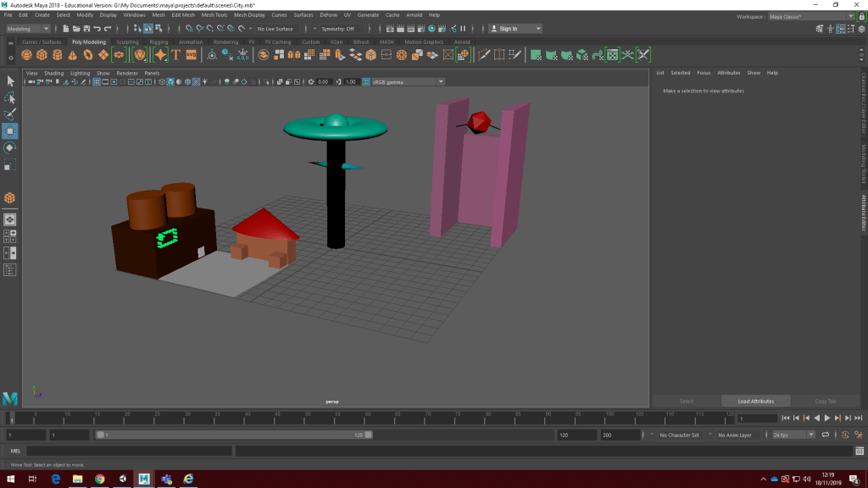The height and width of the screenshot is (488, 868).
Task: Switch to the Sculpting shelf tab
Action: tap(127, 42)
